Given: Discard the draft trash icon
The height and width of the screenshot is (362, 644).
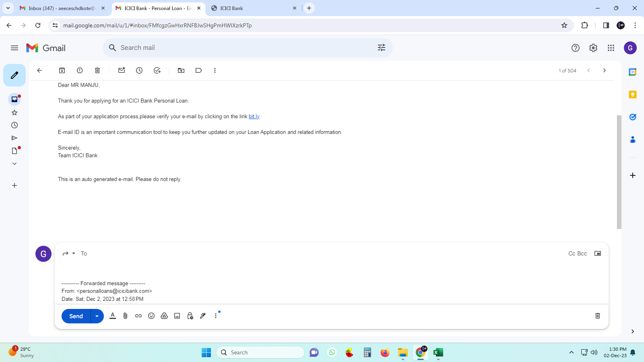Looking at the screenshot, I should pos(598,316).
